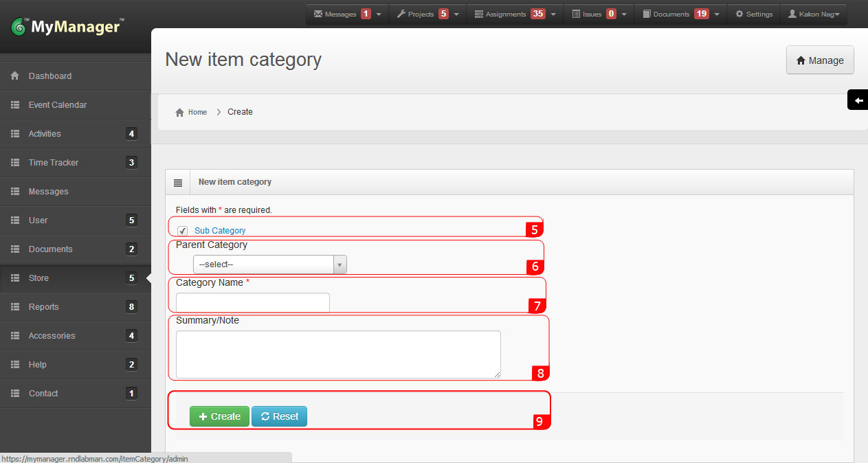Expand the Kakon Nag user dropdown

pyautogui.click(x=839, y=13)
